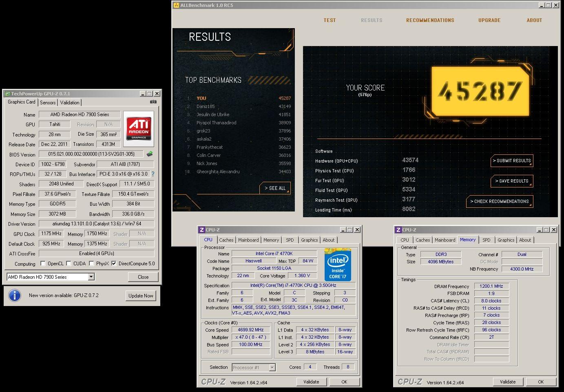Click the Intel Core i7 logo in CPU-Z
The image size is (564, 392).
pyautogui.click(x=338, y=265)
